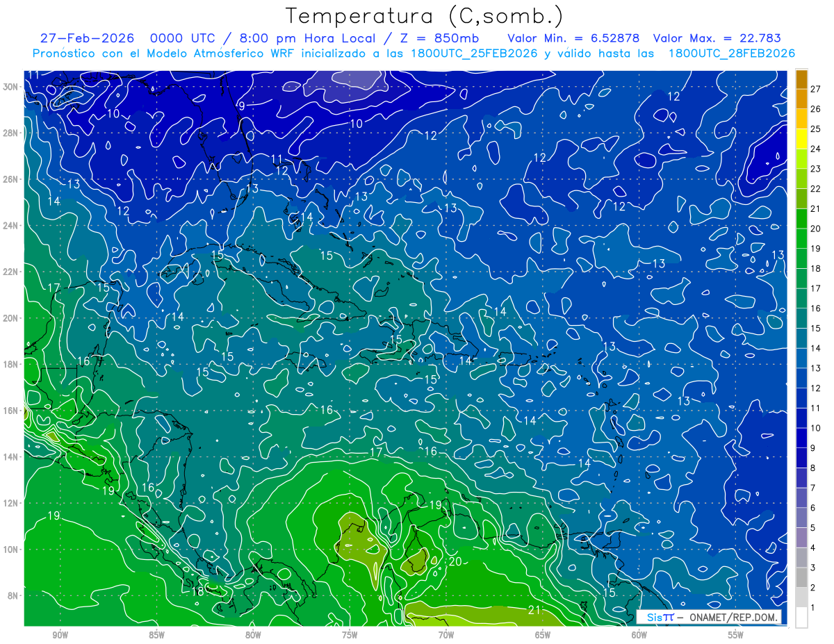Click the colorbar scale label '20'
Image resolution: width=834 pixels, height=644 pixels.
pos(817,229)
